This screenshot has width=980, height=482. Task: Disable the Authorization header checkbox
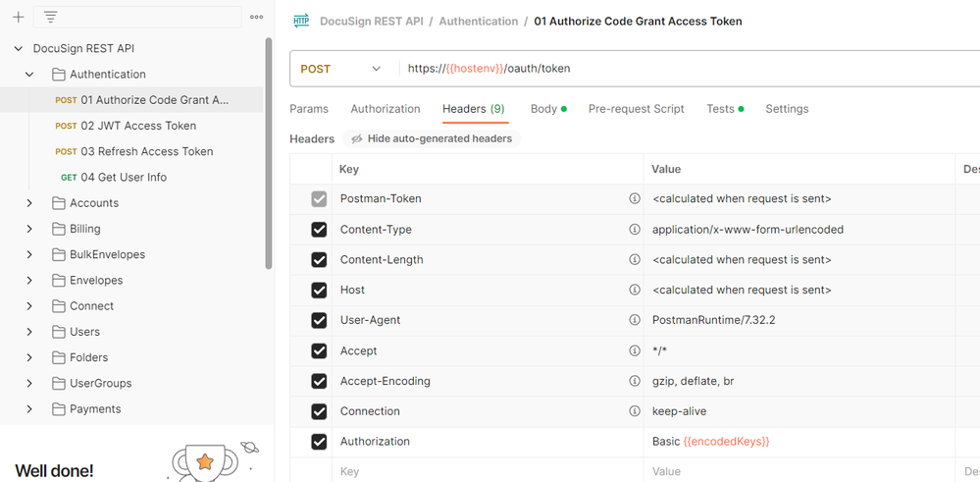coord(319,442)
